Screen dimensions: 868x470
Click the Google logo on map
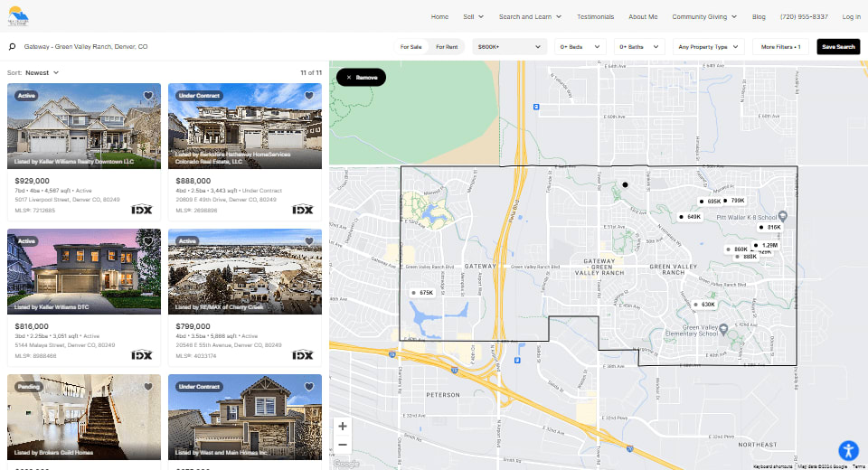click(x=346, y=464)
